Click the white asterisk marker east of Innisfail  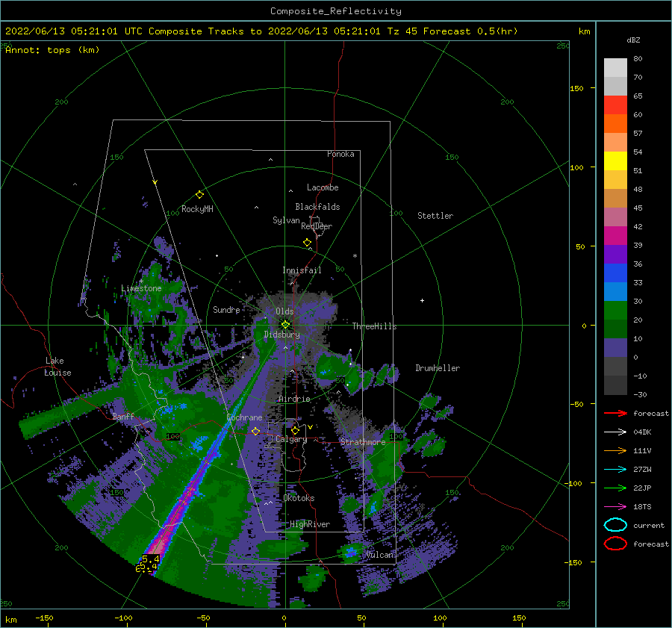click(x=355, y=256)
